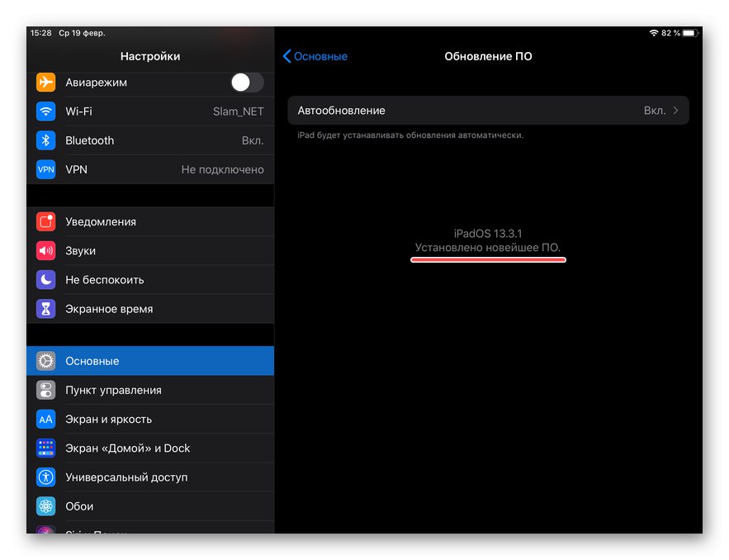The image size is (729, 560).
Task: Tap the Вкл. value of Автообновление
Action: click(655, 111)
